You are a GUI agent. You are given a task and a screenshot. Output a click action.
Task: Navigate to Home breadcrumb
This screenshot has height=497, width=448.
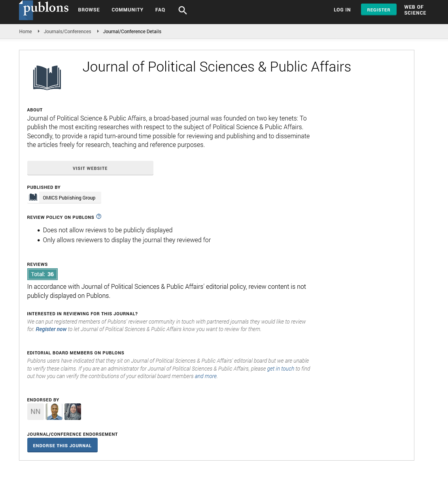(25, 32)
